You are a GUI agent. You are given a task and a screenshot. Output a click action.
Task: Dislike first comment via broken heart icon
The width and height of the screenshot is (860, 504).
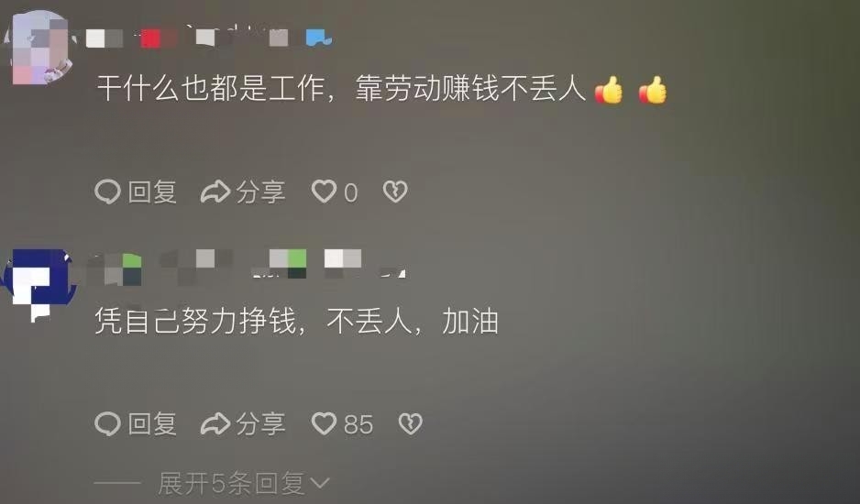coord(395,192)
